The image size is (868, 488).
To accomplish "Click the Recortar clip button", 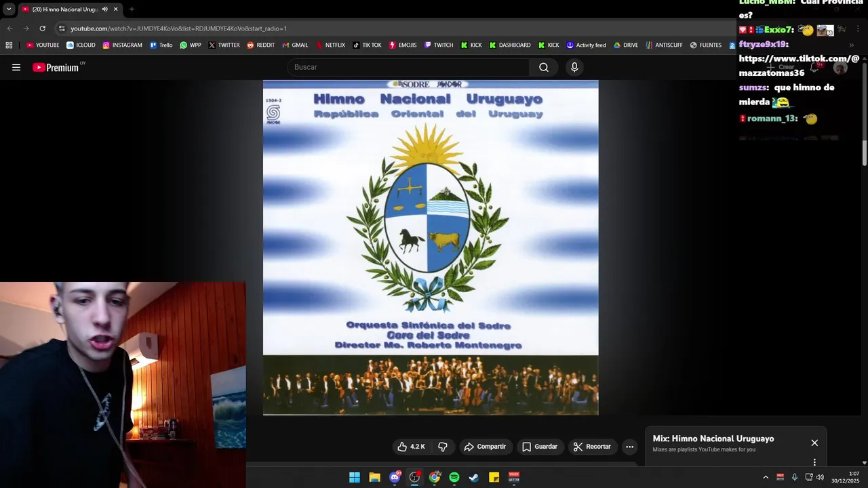I will click(592, 447).
